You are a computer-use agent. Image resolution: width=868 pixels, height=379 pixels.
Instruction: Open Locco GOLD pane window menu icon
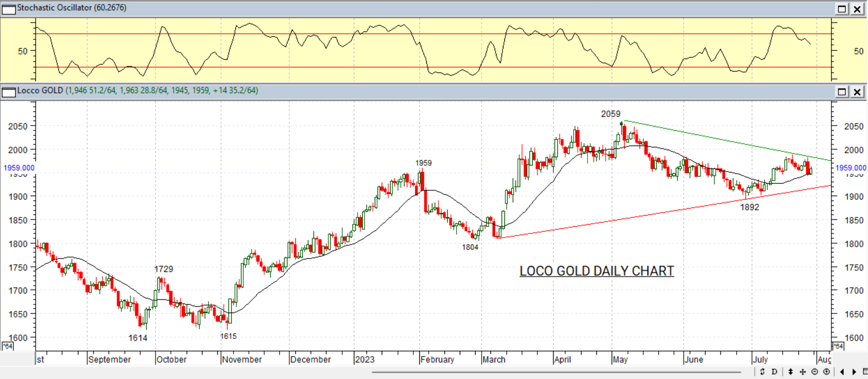[x=8, y=92]
